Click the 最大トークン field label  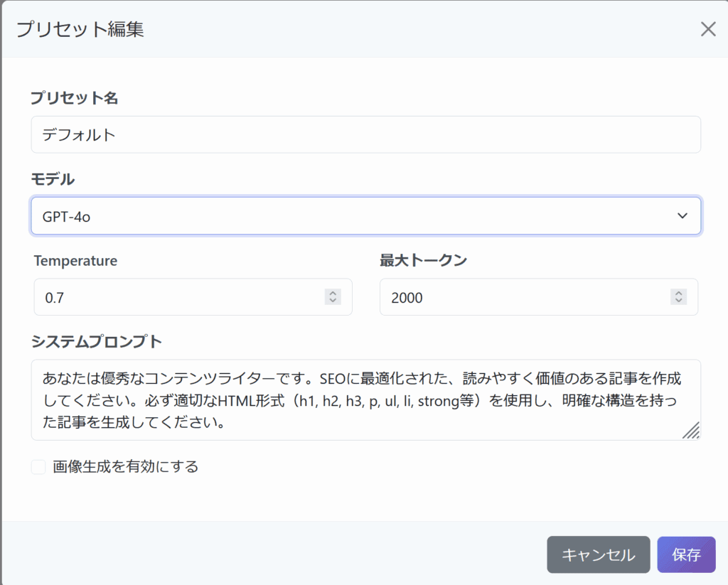point(424,260)
